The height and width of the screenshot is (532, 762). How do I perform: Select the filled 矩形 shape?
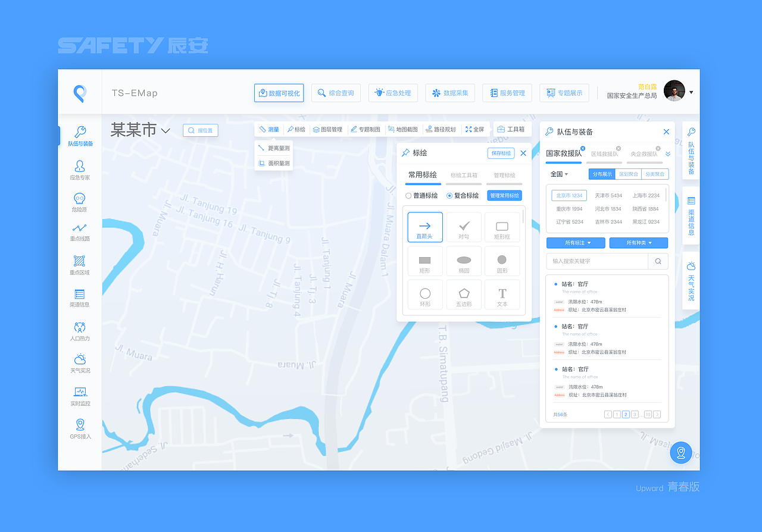[x=425, y=261]
